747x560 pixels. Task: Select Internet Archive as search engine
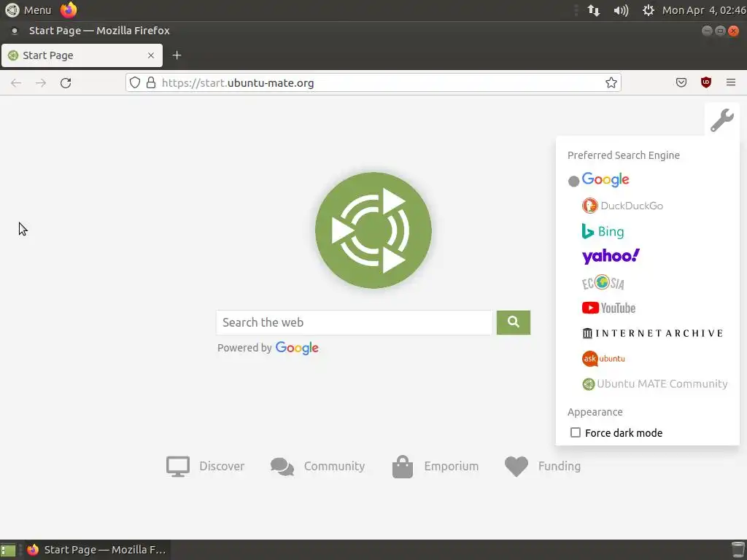[652, 333]
